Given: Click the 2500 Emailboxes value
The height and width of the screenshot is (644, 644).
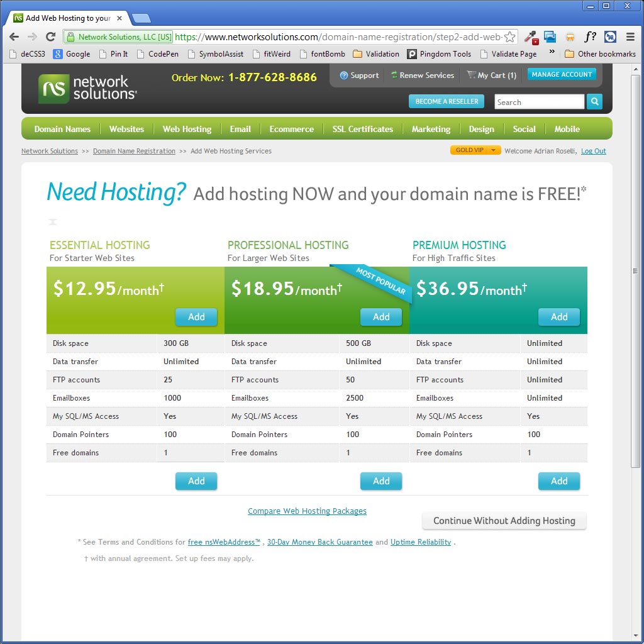Looking at the screenshot, I should [x=355, y=398].
